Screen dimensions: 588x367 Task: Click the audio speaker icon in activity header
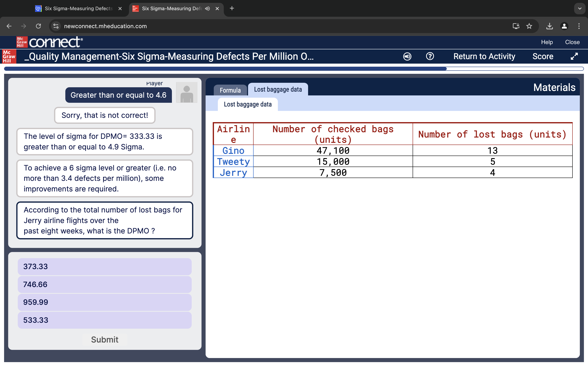point(407,56)
